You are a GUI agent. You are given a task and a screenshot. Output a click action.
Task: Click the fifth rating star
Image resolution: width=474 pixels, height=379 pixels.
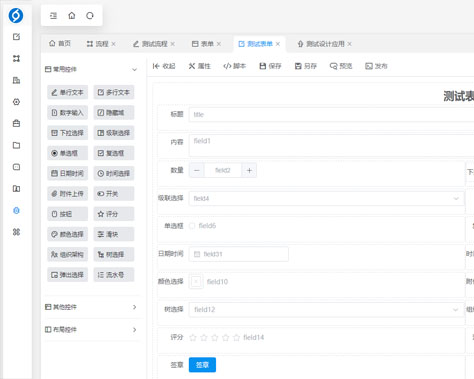pyautogui.click(x=236, y=338)
